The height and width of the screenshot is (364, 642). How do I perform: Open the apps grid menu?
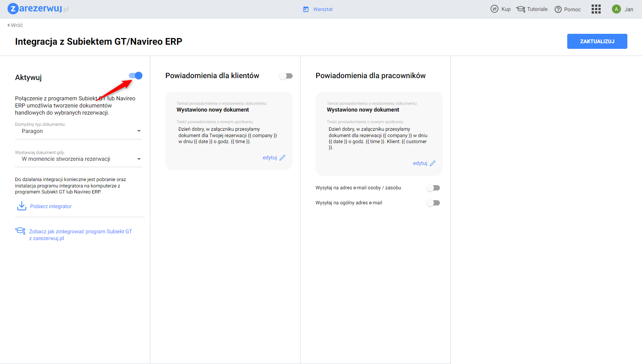tap(596, 9)
